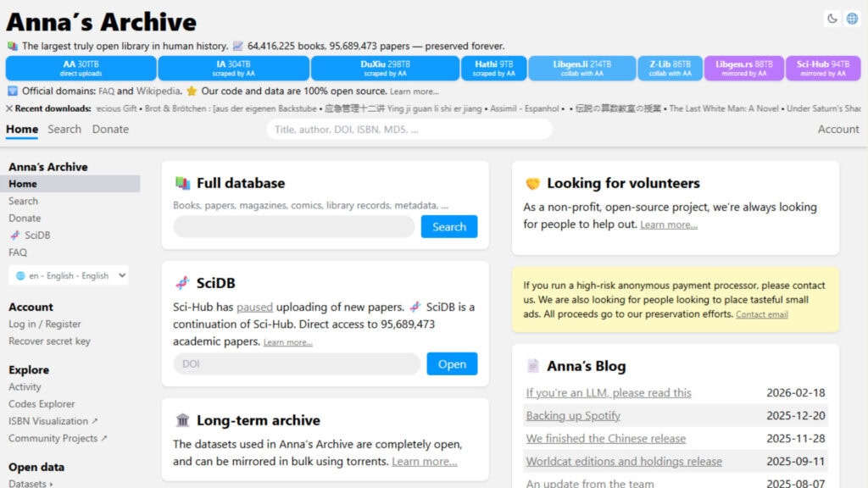This screenshot has width=868, height=488.
Task: Click the blue Search button
Action: tap(449, 227)
